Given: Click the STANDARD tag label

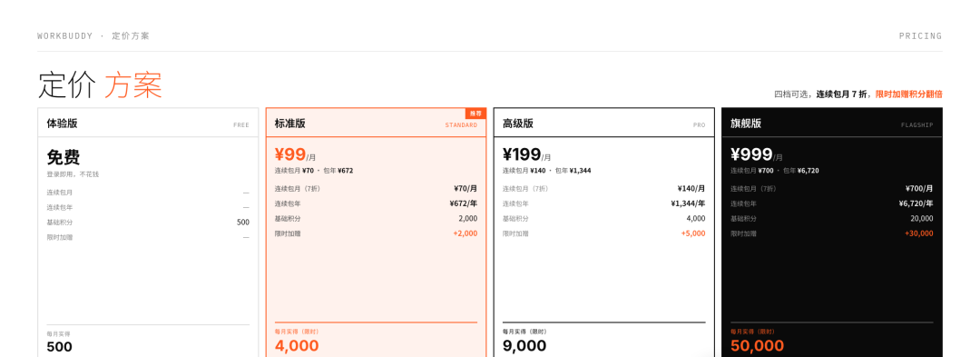Looking at the screenshot, I should tap(461, 125).
